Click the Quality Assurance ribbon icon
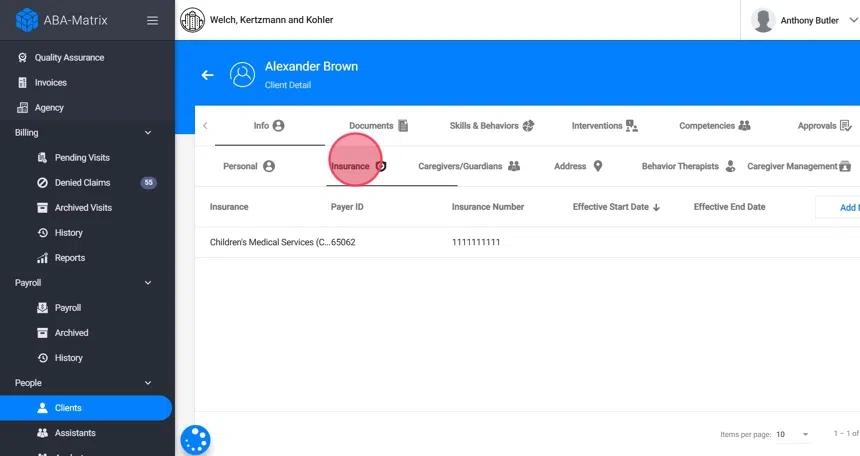860x456 pixels. pos(22,58)
